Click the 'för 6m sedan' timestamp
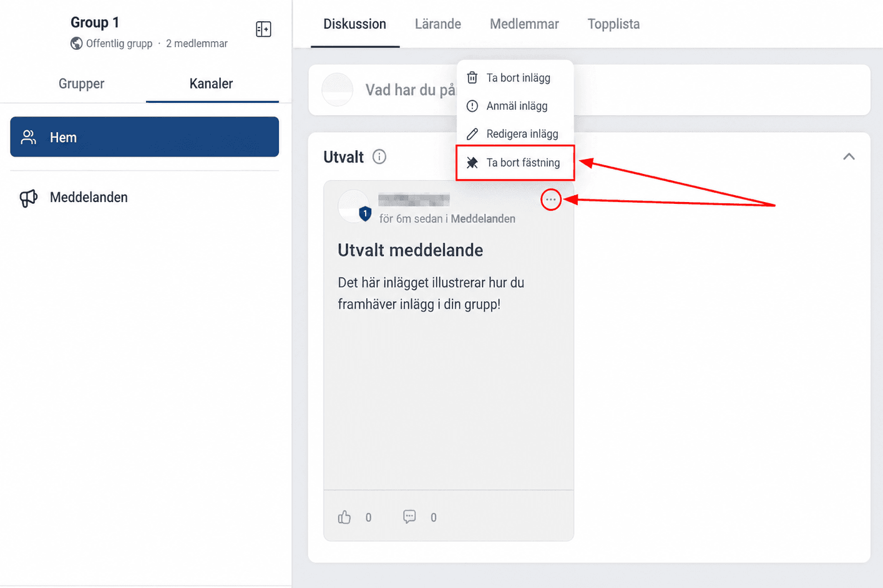 pyautogui.click(x=411, y=219)
